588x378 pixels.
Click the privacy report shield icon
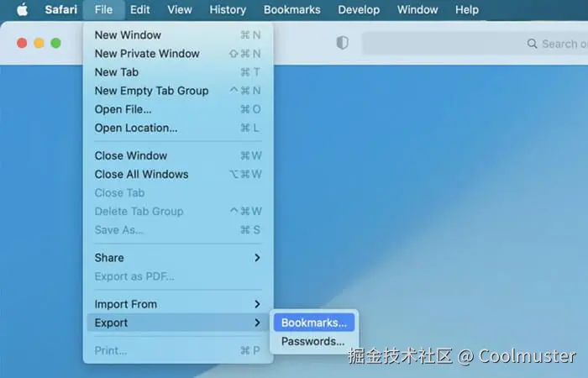point(342,43)
